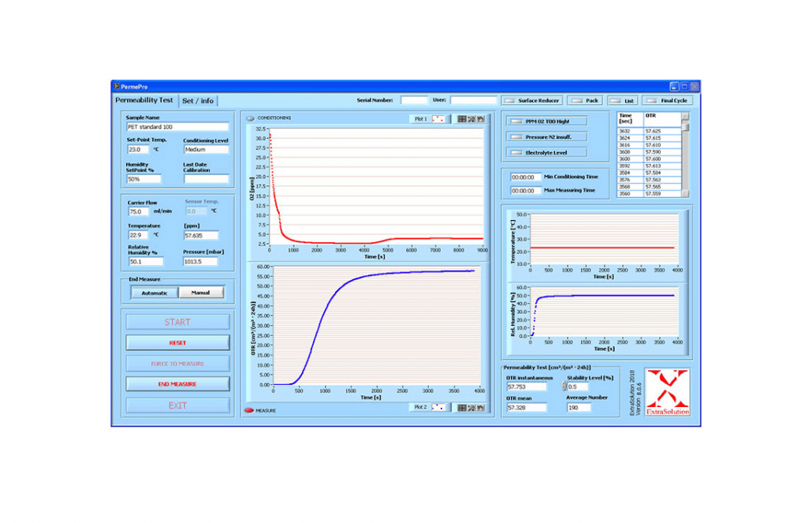The image size is (812, 523).
Task: Click the Sample Name input field
Action: (177, 126)
